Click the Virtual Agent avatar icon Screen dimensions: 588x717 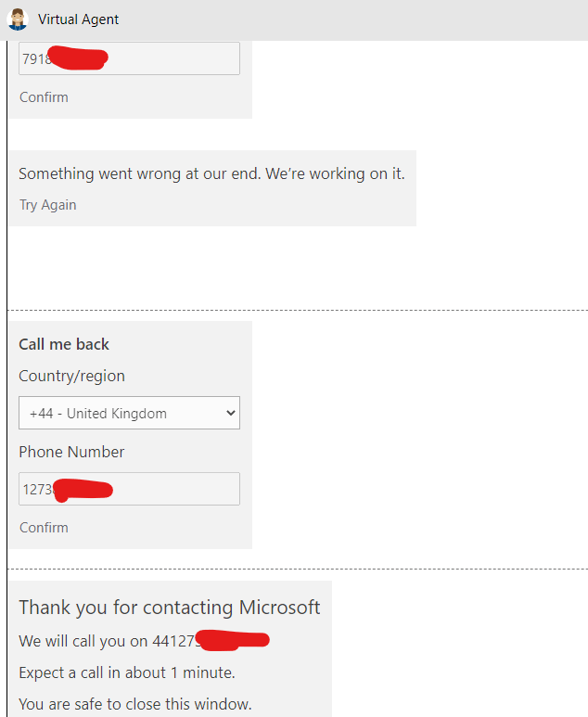coord(18,19)
